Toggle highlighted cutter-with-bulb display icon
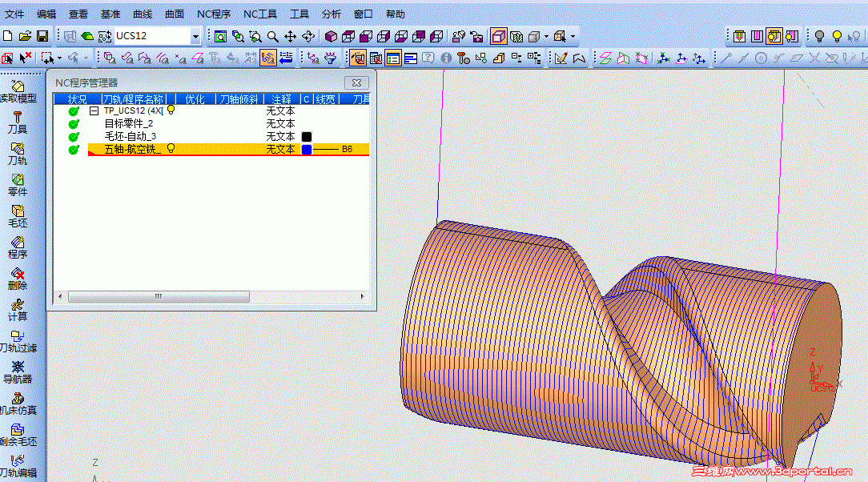The width and height of the screenshot is (868, 482). point(774,37)
